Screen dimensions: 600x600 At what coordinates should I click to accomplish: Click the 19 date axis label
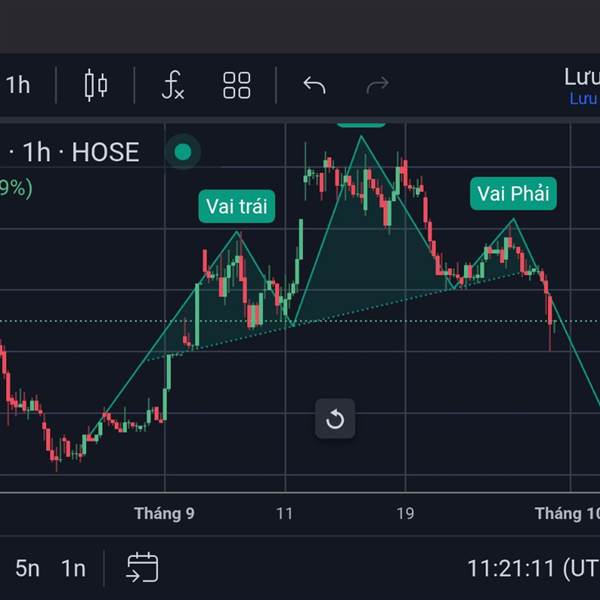(405, 514)
